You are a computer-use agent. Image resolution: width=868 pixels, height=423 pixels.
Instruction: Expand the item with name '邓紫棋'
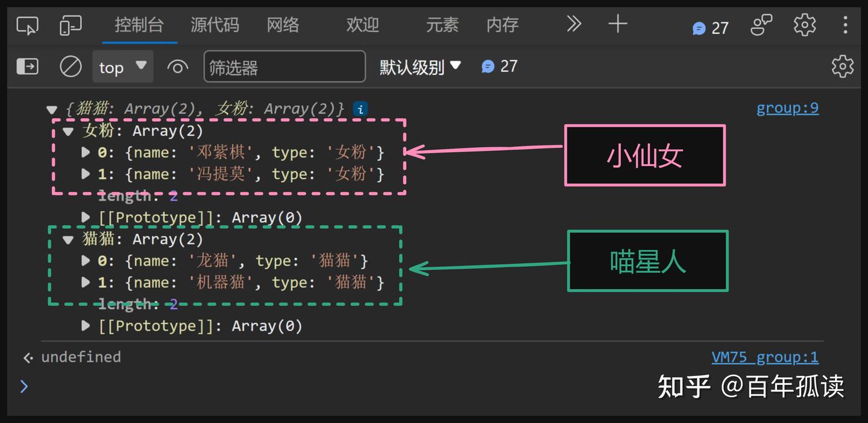click(86, 153)
